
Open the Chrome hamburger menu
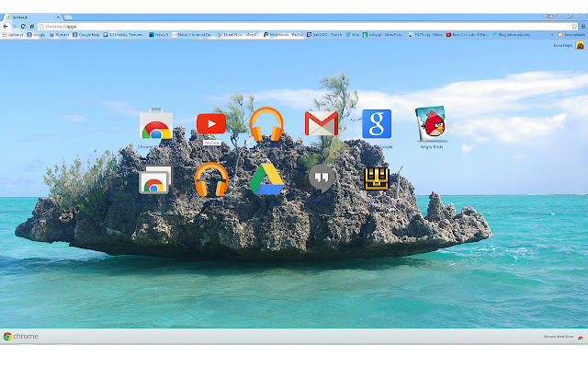point(583,27)
